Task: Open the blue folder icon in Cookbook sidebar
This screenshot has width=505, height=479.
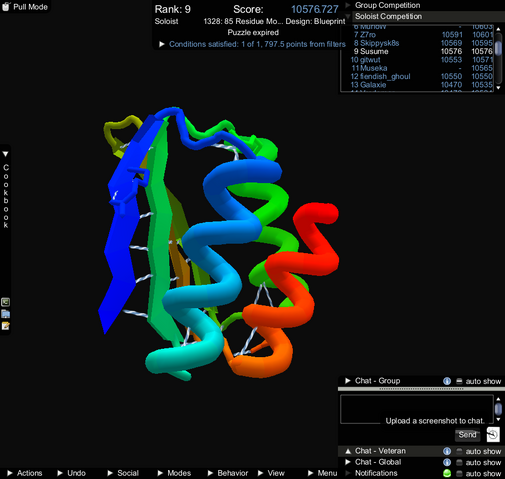Action: coord(6,314)
